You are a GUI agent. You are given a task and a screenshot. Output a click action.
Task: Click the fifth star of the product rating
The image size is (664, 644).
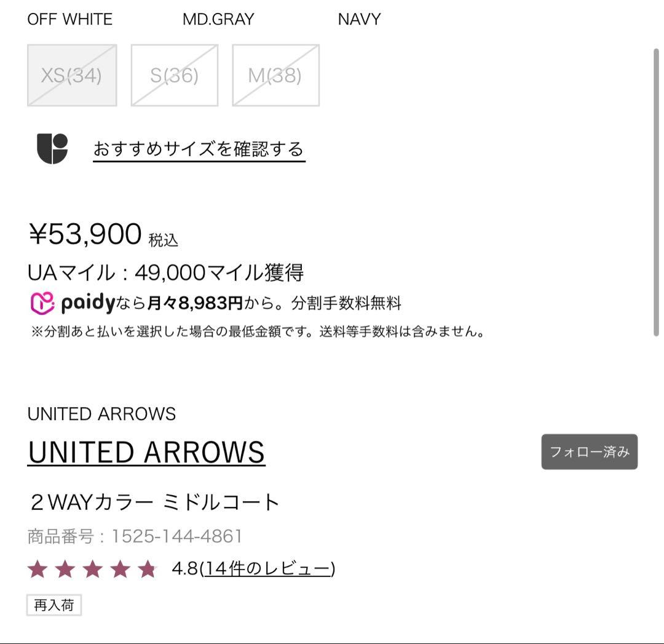pyautogui.click(x=148, y=569)
